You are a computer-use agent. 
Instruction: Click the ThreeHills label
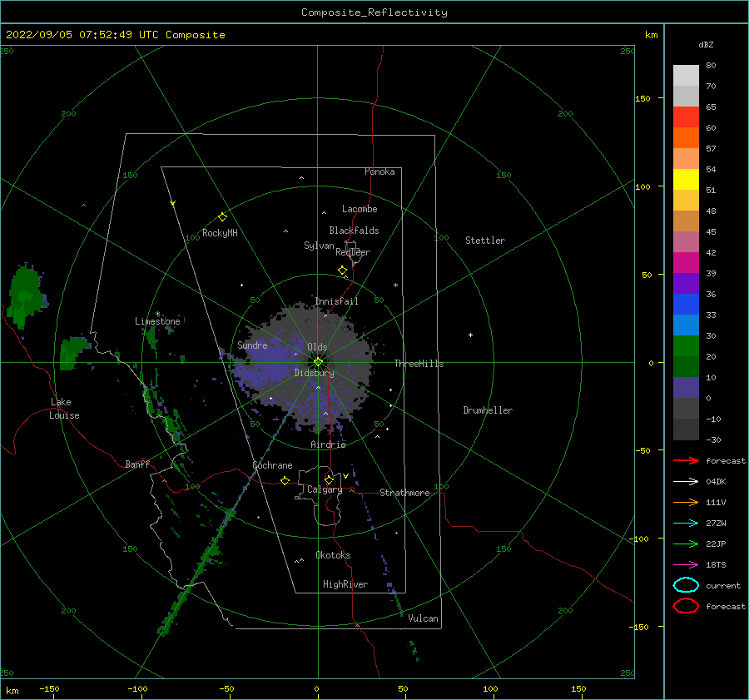(419, 364)
